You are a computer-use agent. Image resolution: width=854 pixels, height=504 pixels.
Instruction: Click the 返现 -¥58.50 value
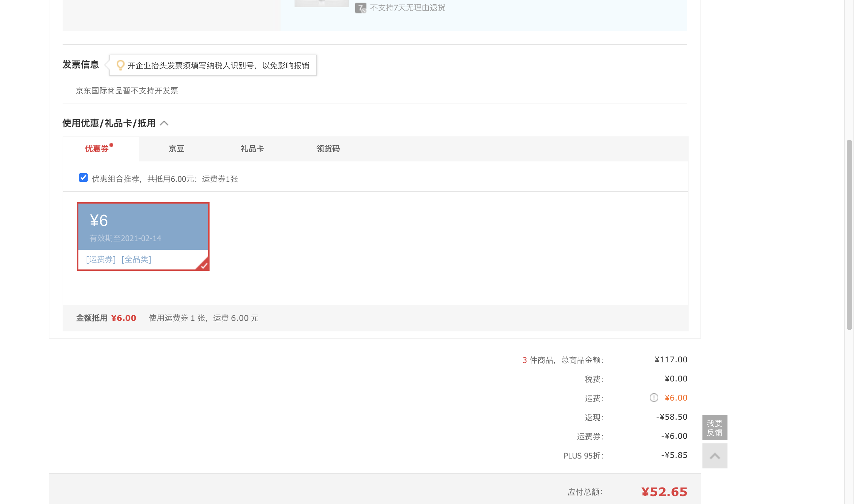pyautogui.click(x=671, y=417)
